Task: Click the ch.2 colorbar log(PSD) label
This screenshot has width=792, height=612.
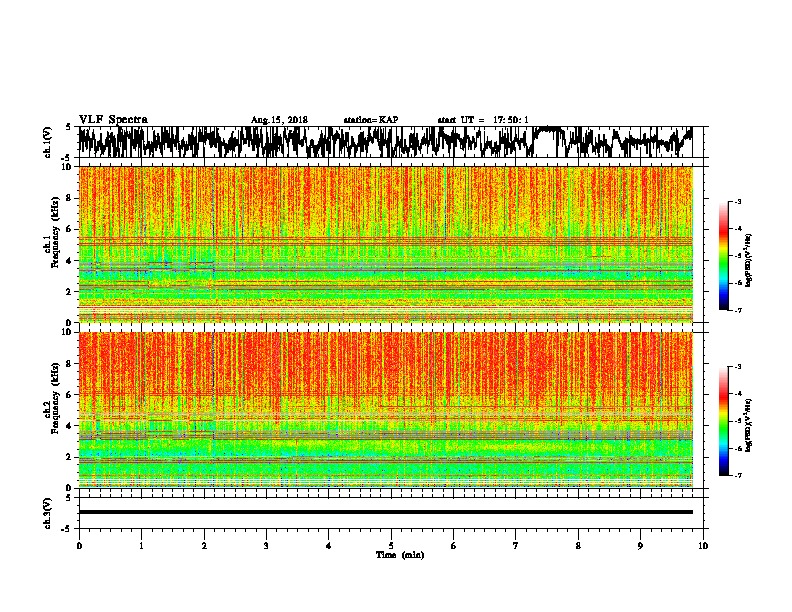Action: (x=749, y=425)
